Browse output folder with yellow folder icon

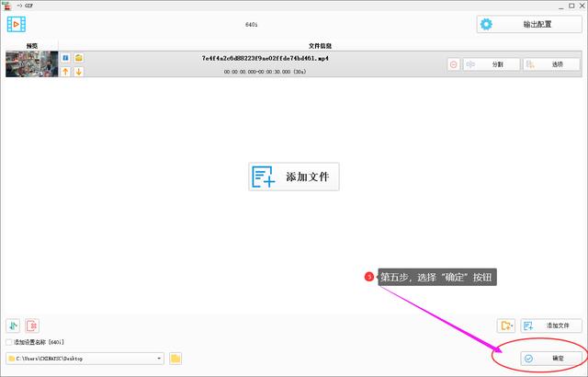(x=175, y=358)
